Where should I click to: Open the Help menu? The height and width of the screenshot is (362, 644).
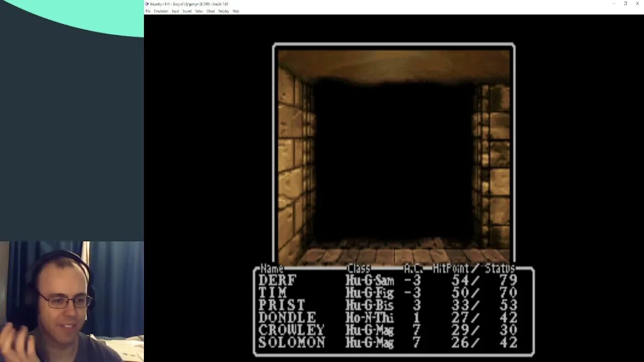tap(235, 11)
